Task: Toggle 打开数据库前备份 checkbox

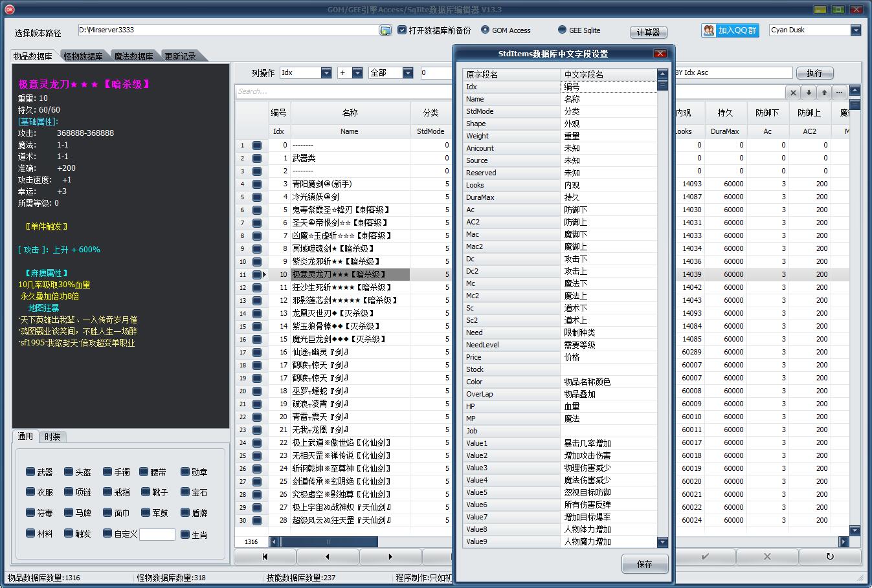Action: (x=402, y=30)
